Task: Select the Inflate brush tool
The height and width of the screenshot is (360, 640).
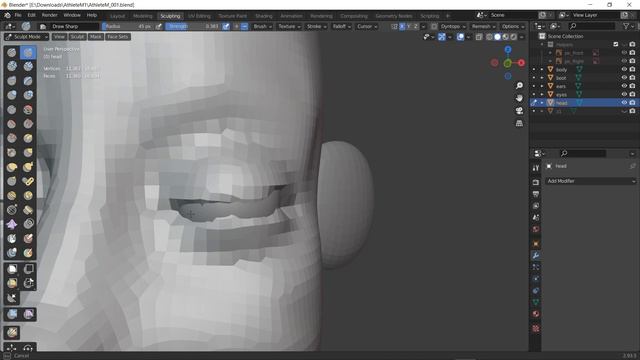Action: (12, 95)
